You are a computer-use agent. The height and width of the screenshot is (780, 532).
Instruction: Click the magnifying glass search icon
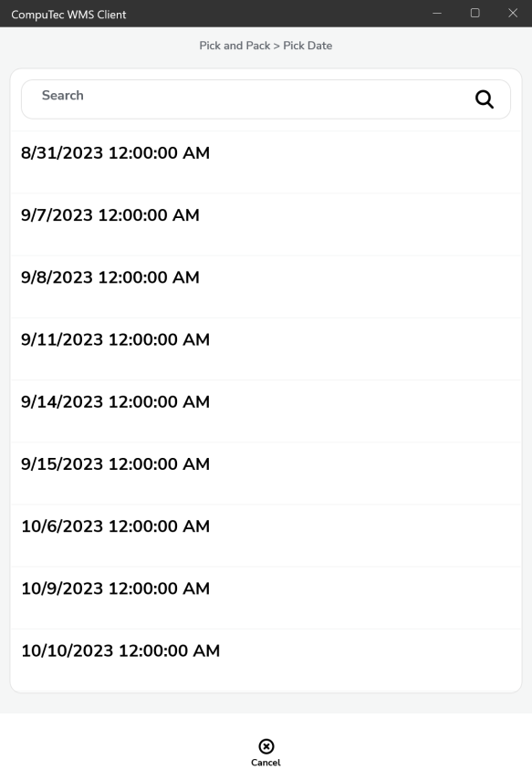(x=485, y=99)
